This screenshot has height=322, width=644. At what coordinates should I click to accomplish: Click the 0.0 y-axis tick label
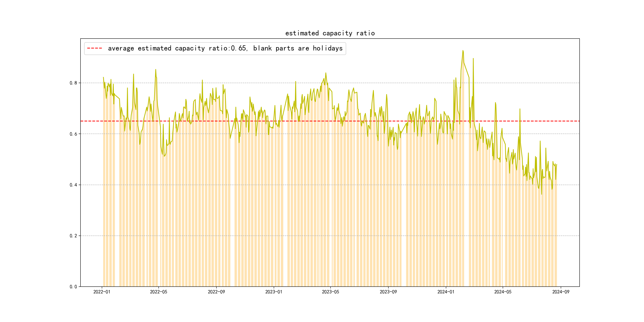pos(73,287)
